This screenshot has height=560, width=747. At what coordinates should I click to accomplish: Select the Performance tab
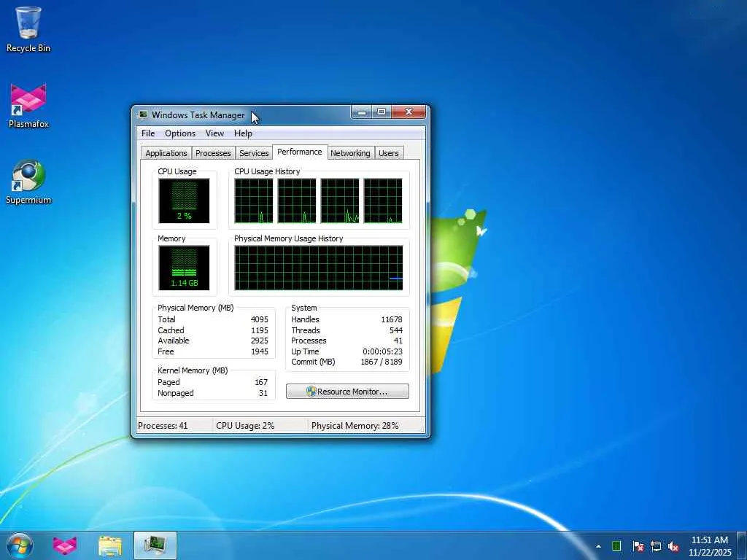(x=300, y=152)
